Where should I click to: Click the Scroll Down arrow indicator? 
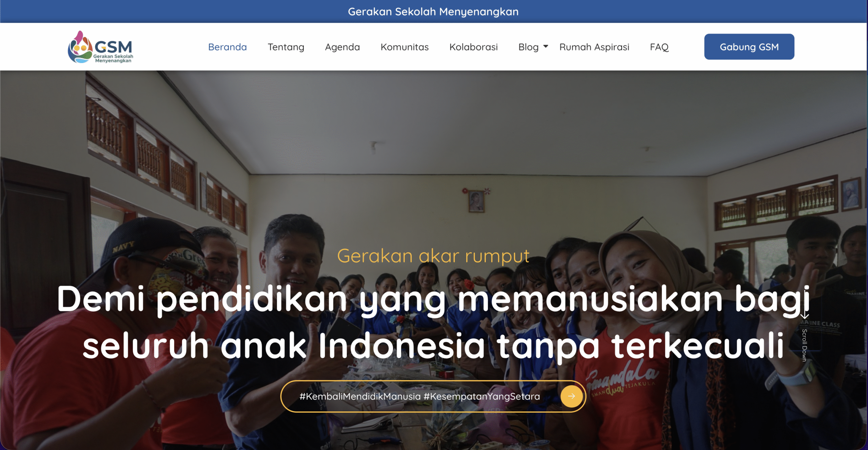pos(805,315)
